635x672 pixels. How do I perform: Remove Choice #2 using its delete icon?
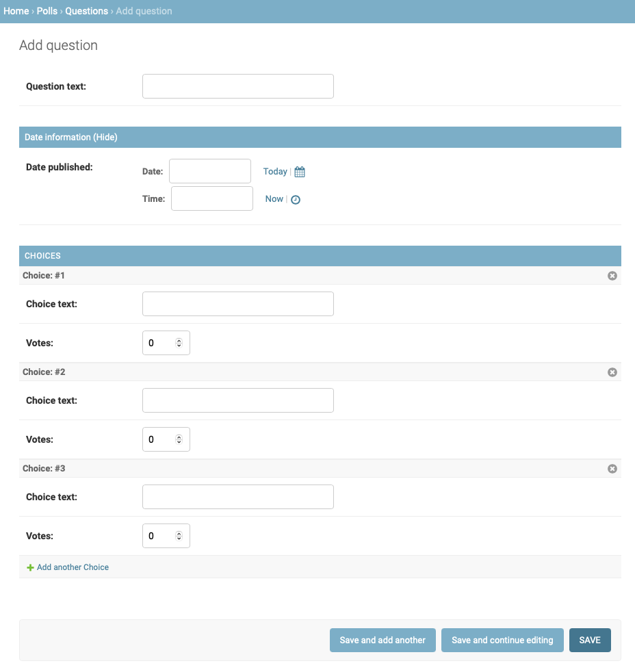[x=612, y=372]
